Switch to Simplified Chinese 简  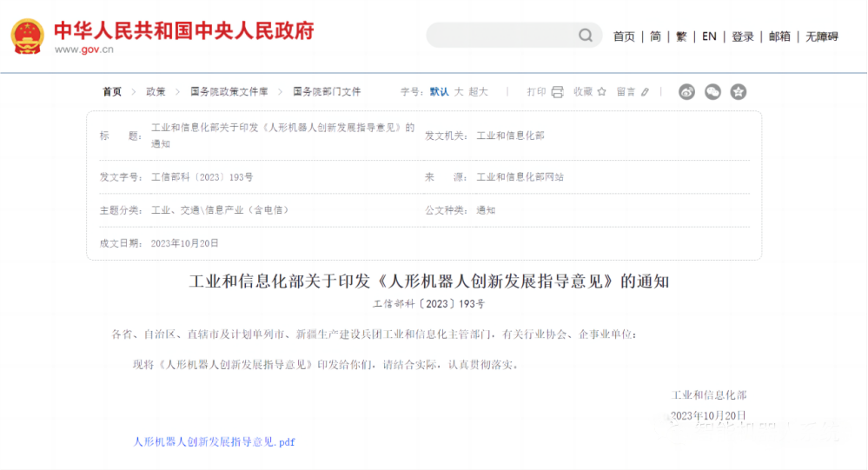pyautogui.click(x=655, y=36)
